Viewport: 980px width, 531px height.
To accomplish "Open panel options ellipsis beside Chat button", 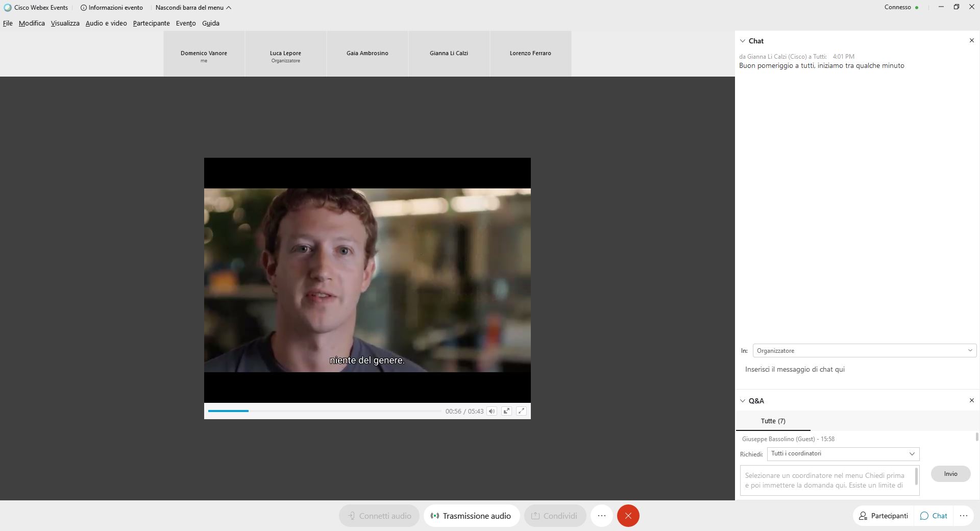I will tap(964, 516).
